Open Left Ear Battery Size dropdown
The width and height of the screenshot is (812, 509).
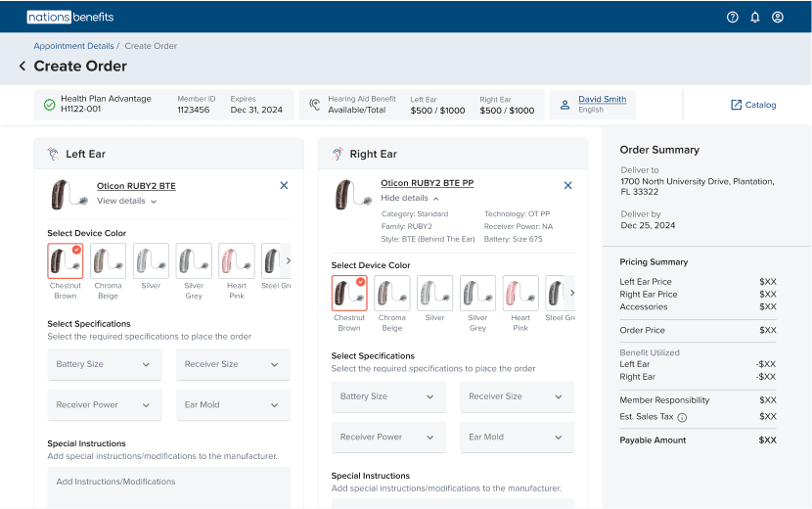[x=103, y=364]
